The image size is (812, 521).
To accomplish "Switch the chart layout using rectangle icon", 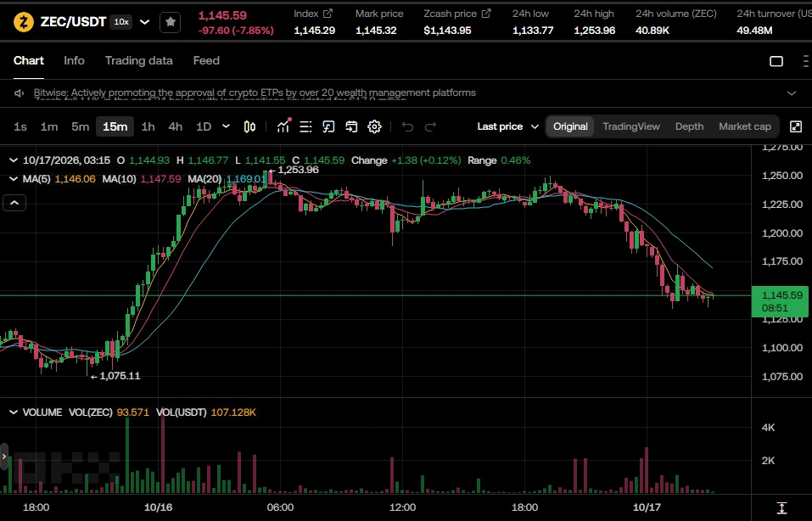I will (x=776, y=61).
